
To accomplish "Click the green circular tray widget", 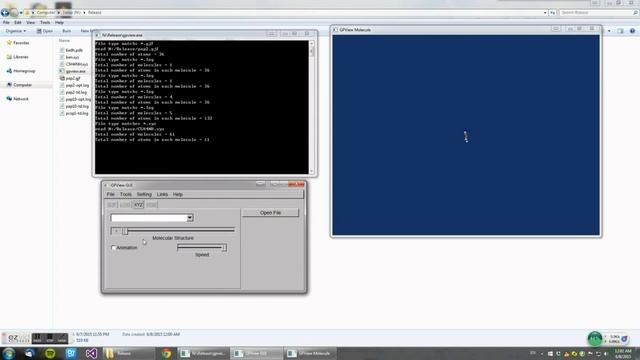I will tap(595, 338).
